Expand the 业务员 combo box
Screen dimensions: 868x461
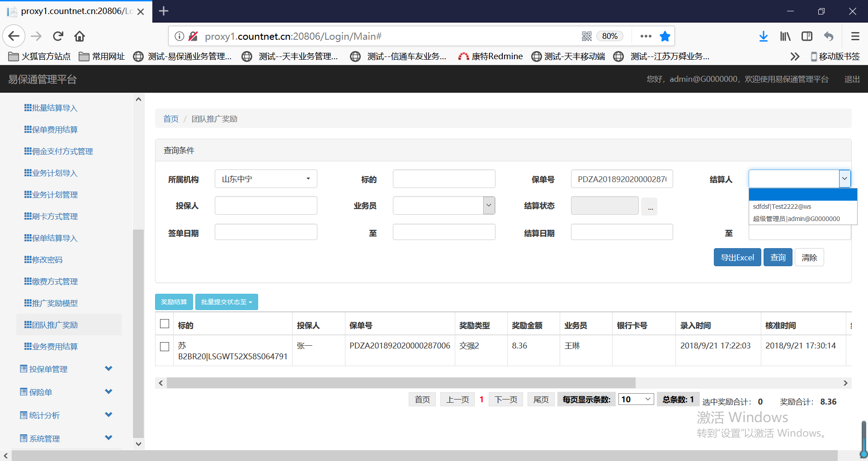pyautogui.click(x=489, y=206)
